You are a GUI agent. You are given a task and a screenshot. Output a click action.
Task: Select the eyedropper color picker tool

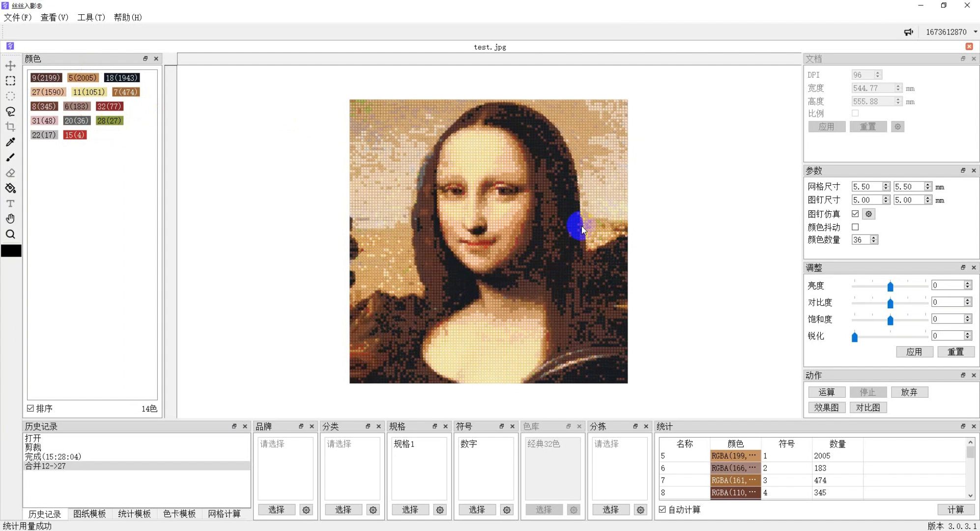(x=10, y=142)
